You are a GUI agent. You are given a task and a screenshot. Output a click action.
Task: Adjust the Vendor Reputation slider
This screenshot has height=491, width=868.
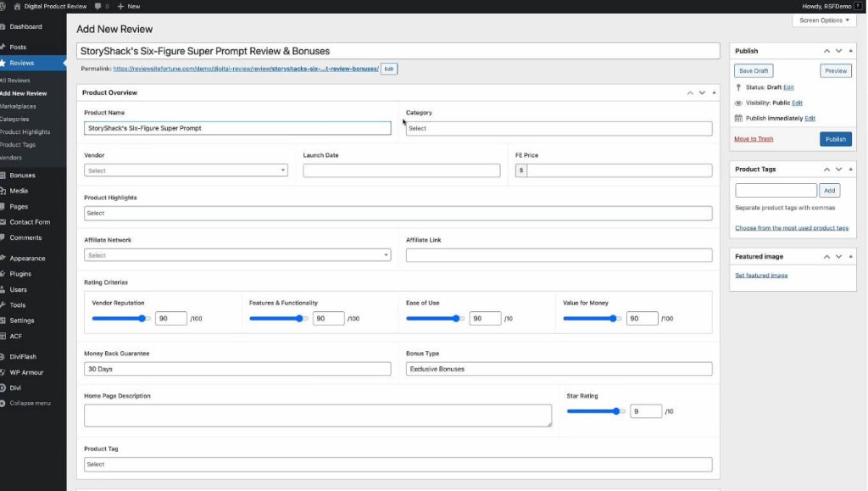click(x=121, y=318)
